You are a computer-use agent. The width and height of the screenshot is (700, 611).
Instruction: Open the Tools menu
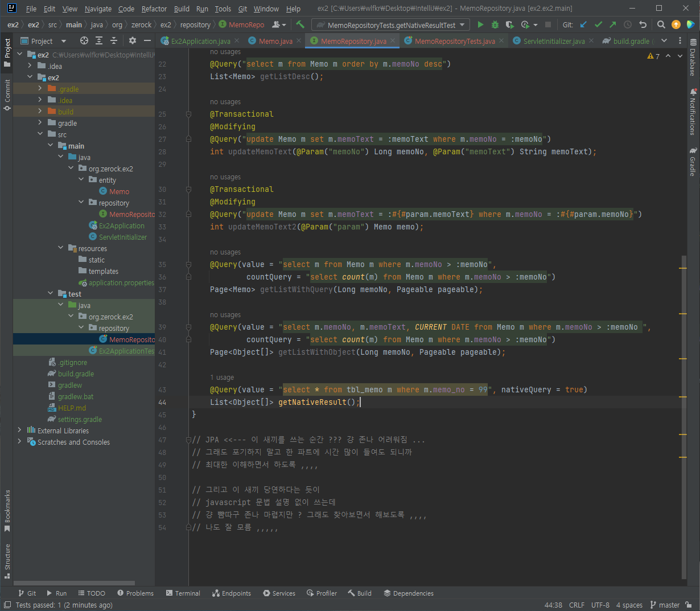tap(223, 9)
